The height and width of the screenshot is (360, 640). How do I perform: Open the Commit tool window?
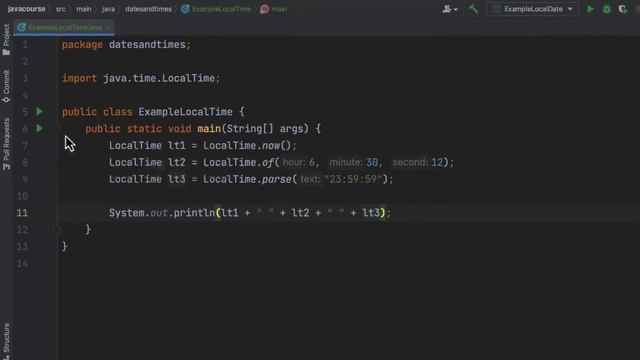pyautogui.click(x=6, y=86)
